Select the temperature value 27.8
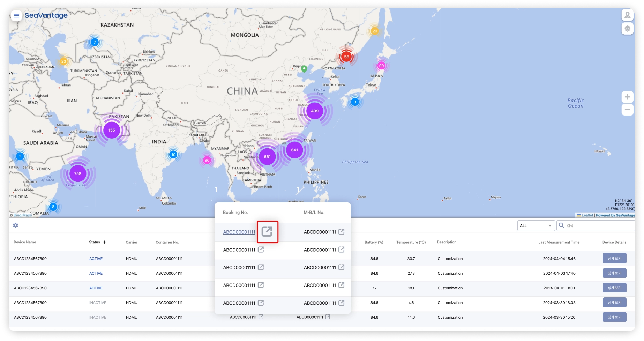The height and width of the screenshot is (341, 644). [411, 273]
